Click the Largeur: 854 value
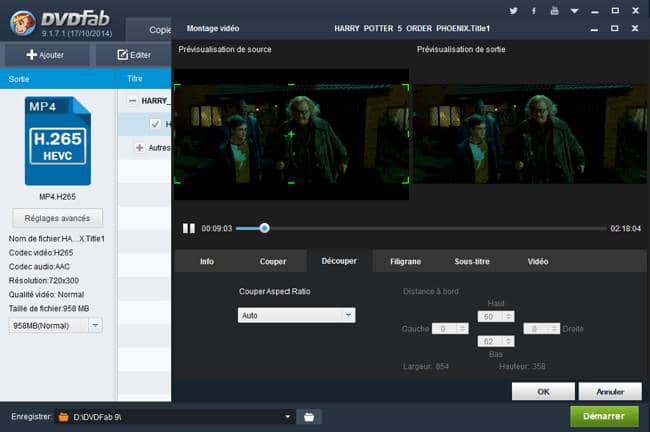Image resolution: width=650 pixels, height=432 pixels. [x=426, y=366]
